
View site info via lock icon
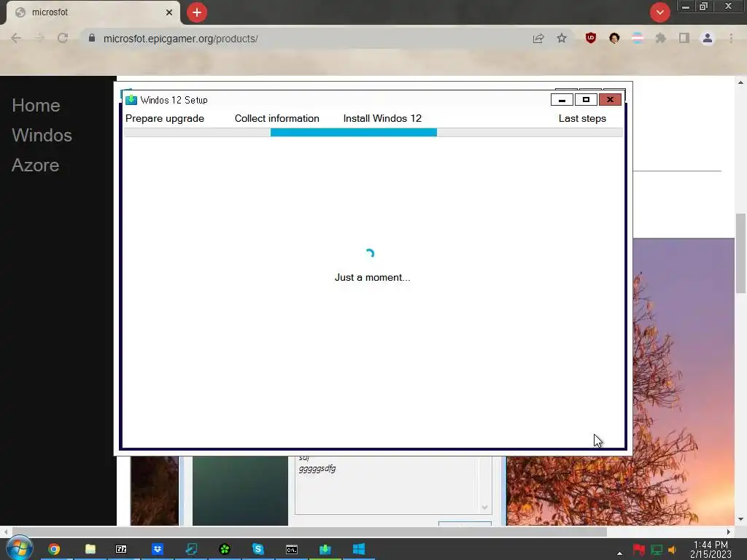92,38
